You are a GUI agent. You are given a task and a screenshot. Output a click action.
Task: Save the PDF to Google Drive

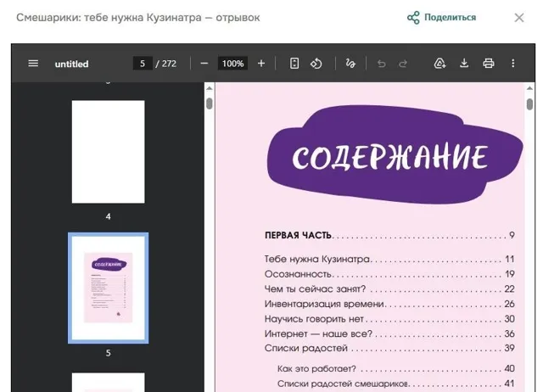439,64
